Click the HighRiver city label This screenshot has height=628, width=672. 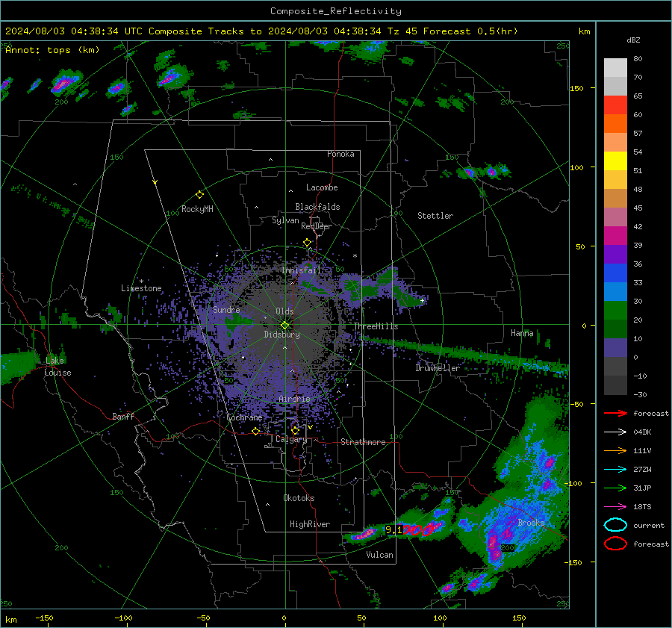[310, 524]
